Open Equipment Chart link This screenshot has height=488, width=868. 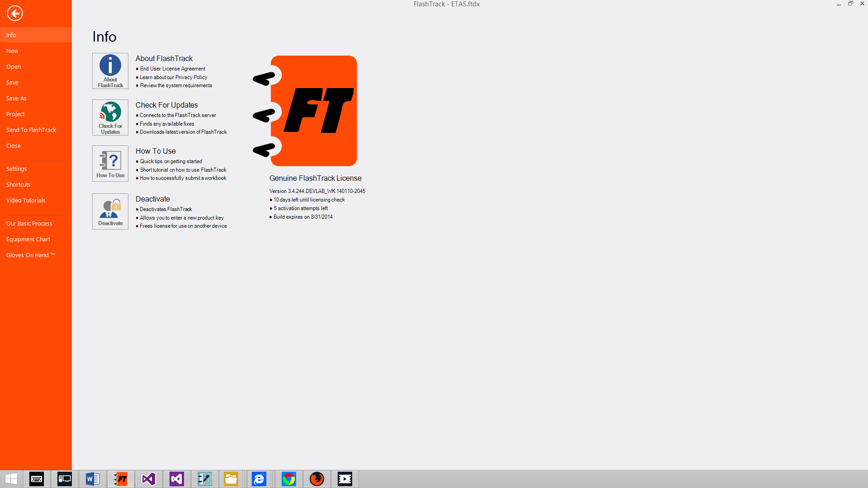click(x=36, y=239)
